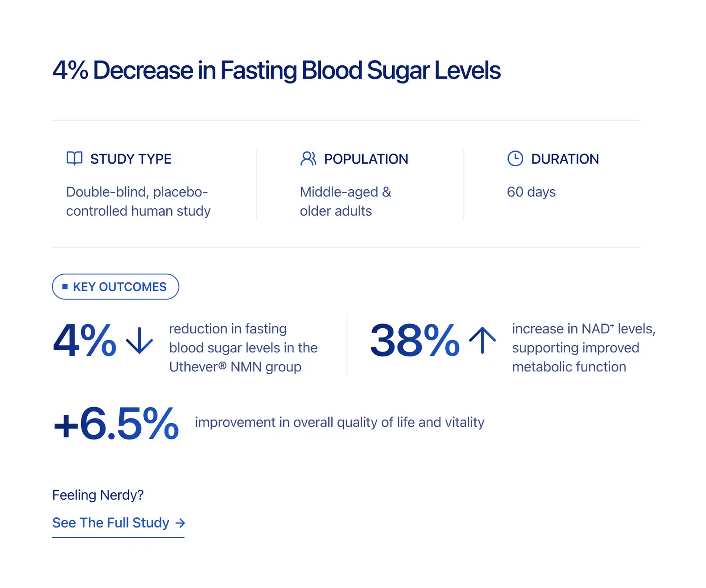Viewport: 706px width, 588px height.
Task: Click the arrow after See The Full Study
Action: click(180, 523)
